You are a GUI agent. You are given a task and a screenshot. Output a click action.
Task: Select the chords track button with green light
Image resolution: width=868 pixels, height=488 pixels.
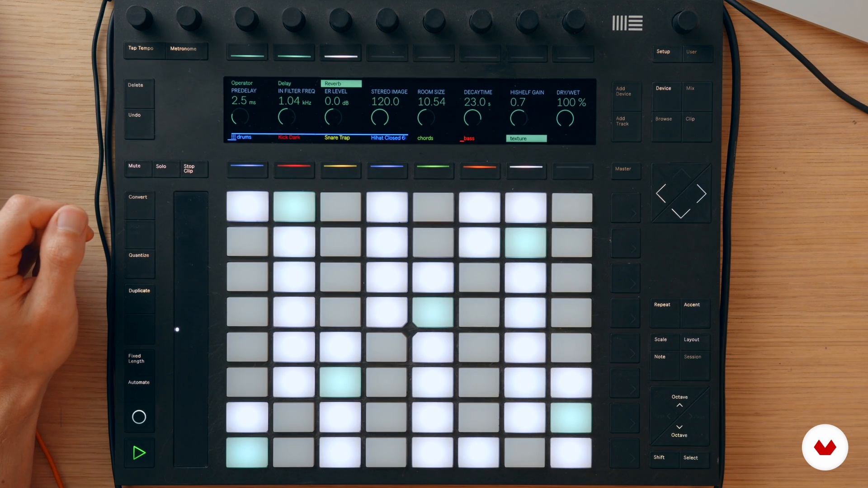(x=433, y=171)
